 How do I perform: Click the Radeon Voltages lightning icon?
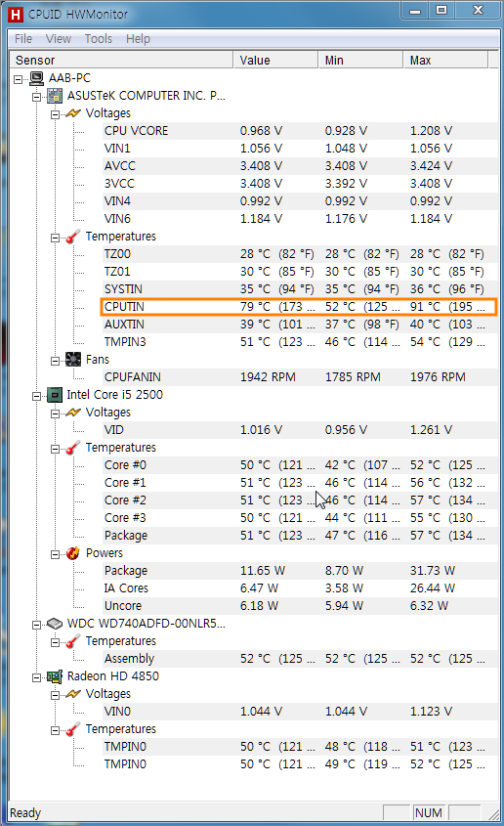(73, 694)
